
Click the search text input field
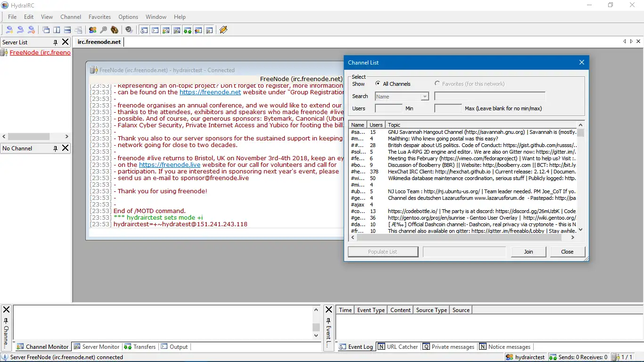click(x=490, y=97)
